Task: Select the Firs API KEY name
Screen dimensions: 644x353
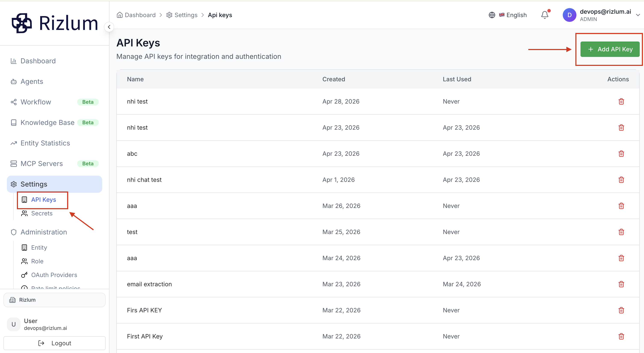Action: coord(144,310)
